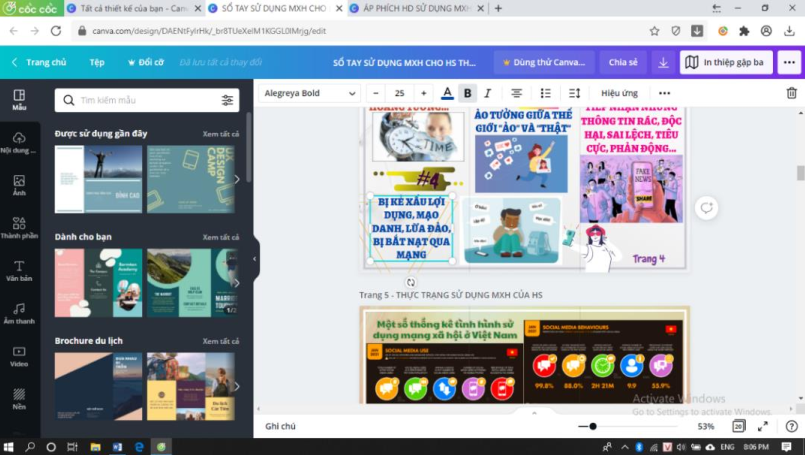Adjust the zoom slider handle

(593, 426)
